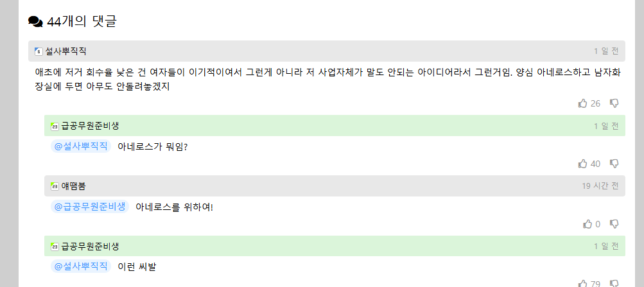Image resolution: width=644 pixels, height=287 pixels.
Task: Dislike the top comment with 26 likes
Action: click(614, 103)
